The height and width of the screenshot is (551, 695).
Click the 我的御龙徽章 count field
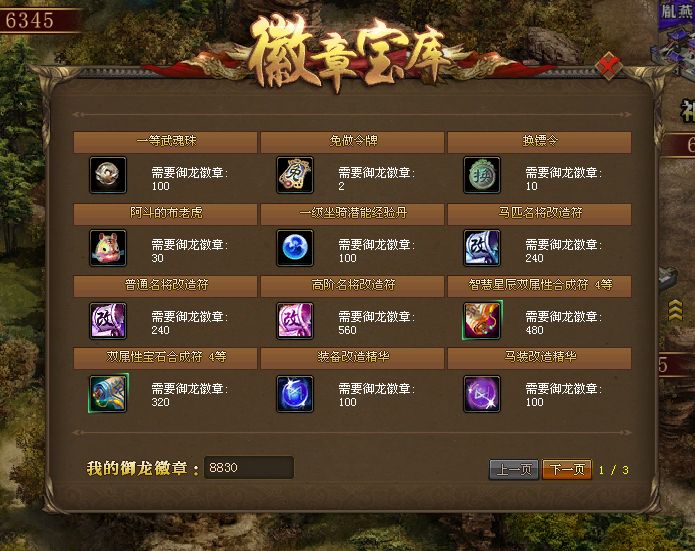click(249, 468)
